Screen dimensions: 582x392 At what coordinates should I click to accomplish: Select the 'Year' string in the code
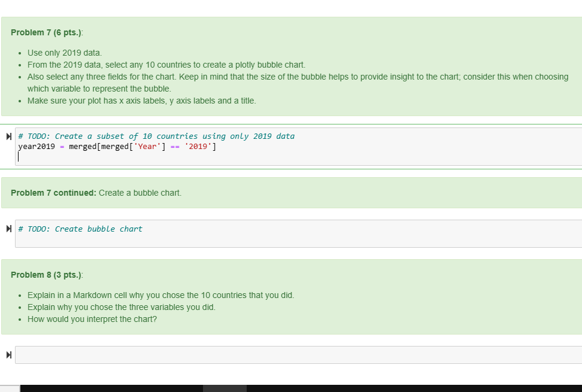point(147,146)
